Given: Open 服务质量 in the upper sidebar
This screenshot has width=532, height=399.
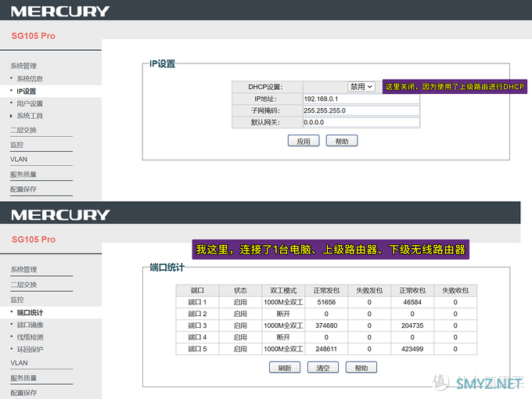Looking at the screenshot, I should (x=23, y=174).
